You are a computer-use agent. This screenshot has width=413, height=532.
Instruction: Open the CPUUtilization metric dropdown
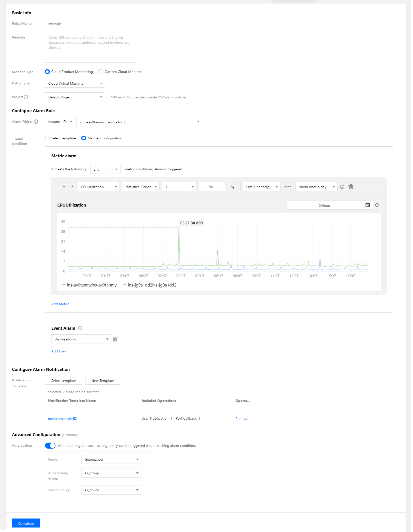99,187
